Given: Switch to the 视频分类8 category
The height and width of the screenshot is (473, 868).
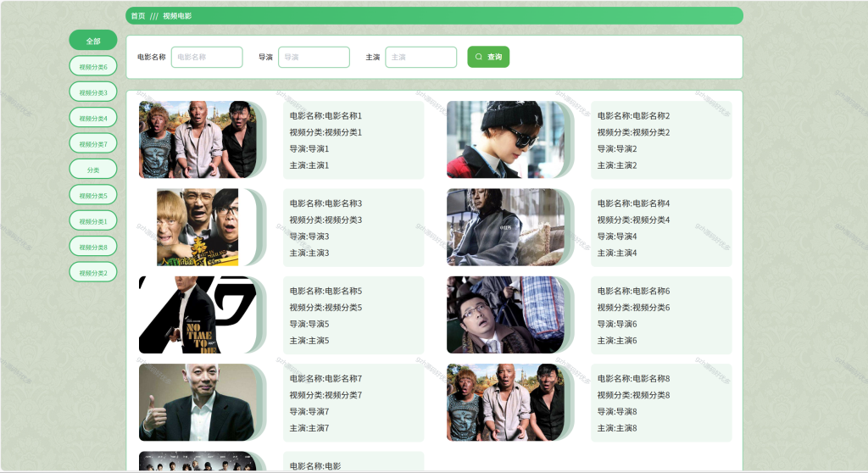Looking at the screenshot, I should tap(93, 247).
